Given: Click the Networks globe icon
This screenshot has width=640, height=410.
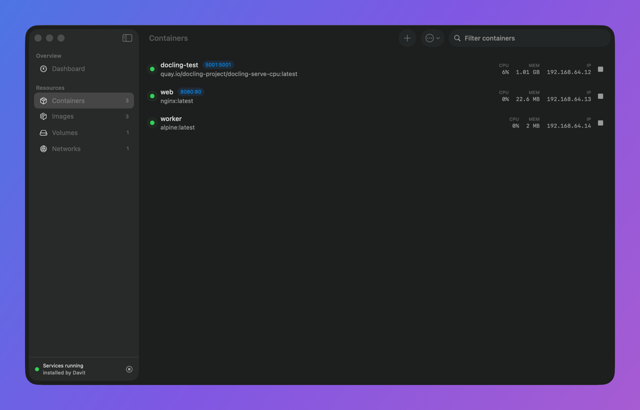Looking at the screenshot, I should tap(43, 148).
